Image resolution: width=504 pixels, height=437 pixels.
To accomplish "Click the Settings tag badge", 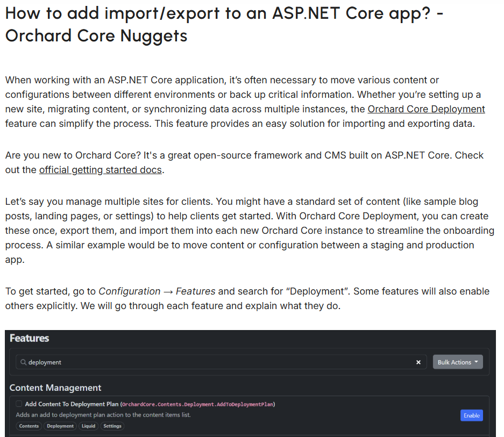I will pos(112,426).
